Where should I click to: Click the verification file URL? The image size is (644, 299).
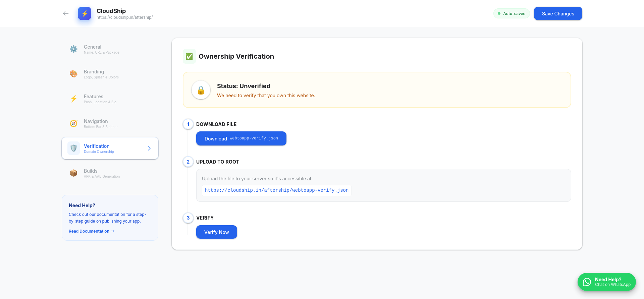pyautogui.click(x=276, y=190)
